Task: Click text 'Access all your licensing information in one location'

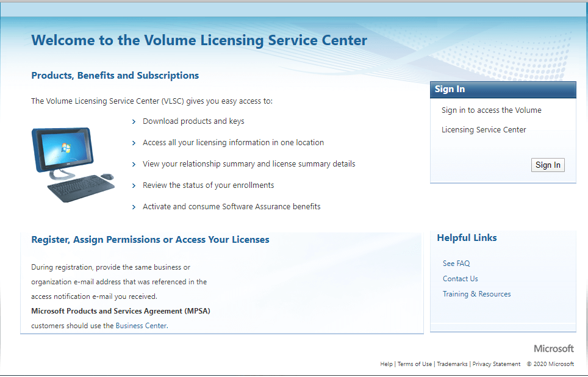Action: coord(233,143)
